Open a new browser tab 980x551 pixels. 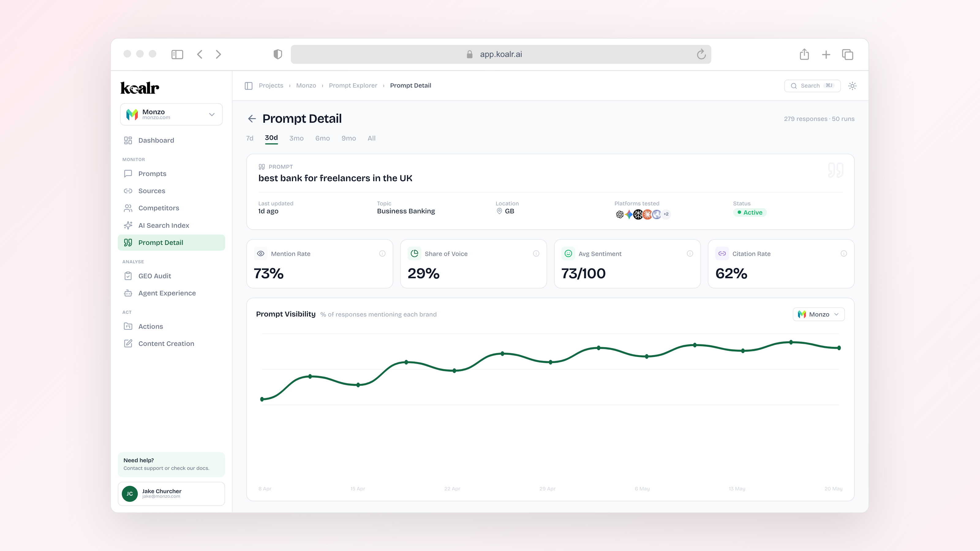coord(826,55)
